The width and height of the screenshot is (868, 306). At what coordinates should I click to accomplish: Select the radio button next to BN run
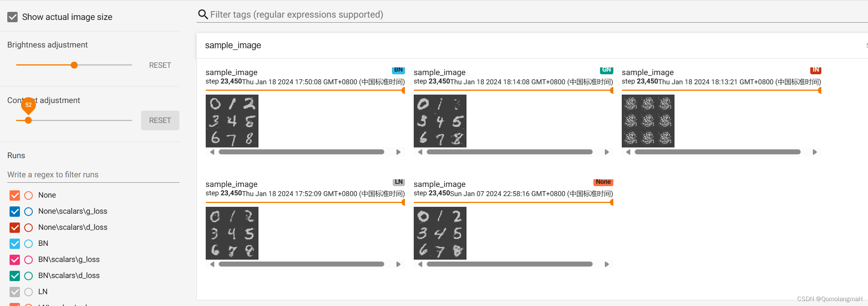[x=28, y=244]
